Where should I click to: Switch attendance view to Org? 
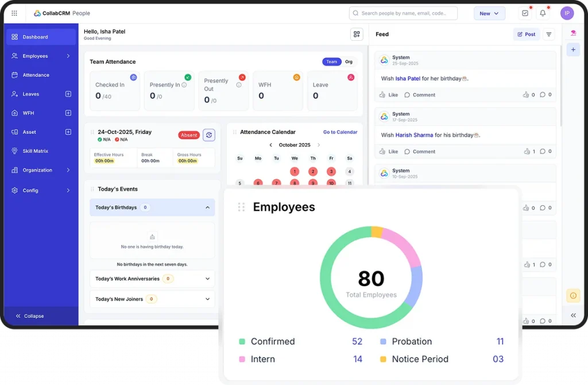pyautogui.click(x=349, y=61)
